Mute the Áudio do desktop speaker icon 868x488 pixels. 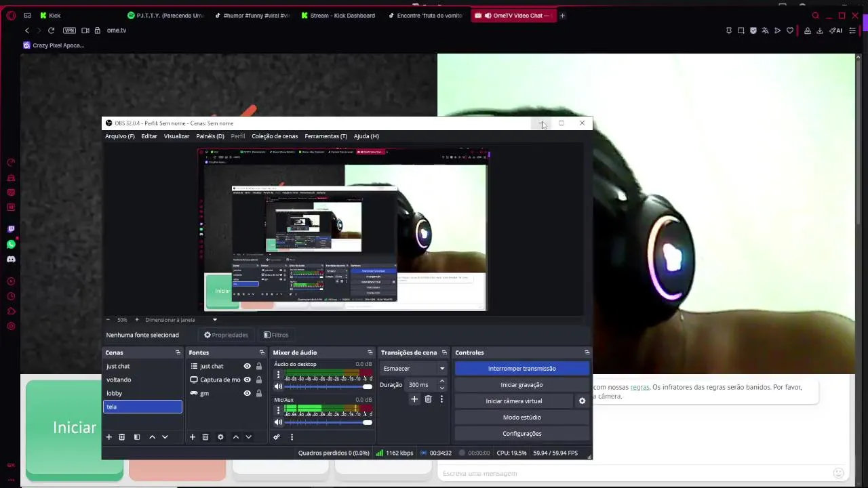tap(278, 386)
